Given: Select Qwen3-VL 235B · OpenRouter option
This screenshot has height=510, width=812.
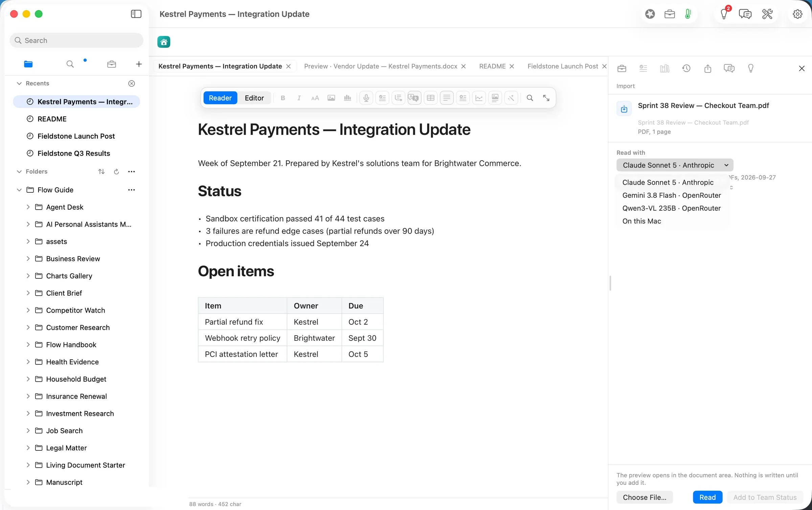Looking at the screenshot, I should click(x=671, y=208).
